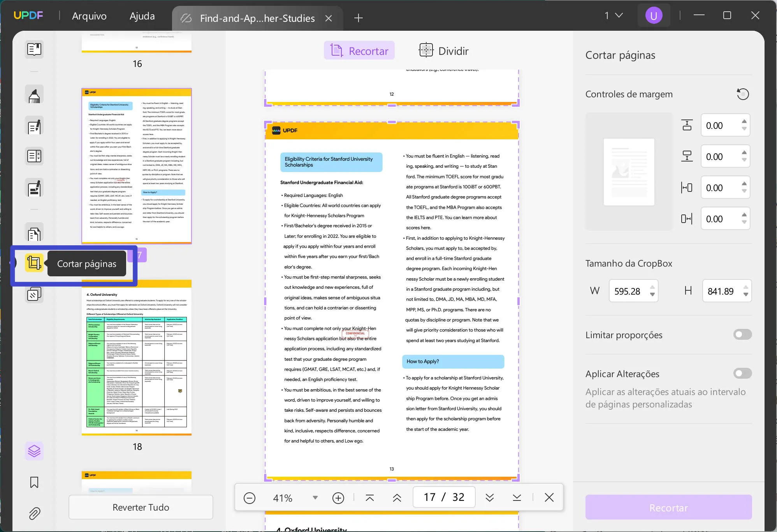Increase bottom margin value stepper
Image resolution: width=777 pixels, height=532 pixels.
pos(744,153)
